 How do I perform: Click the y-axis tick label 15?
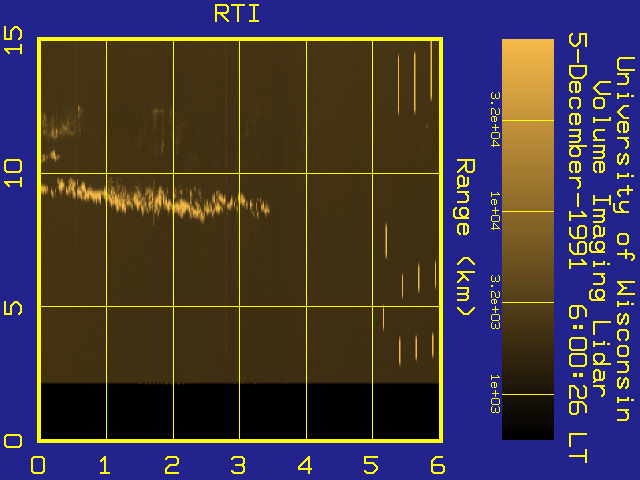click(13, 40)
